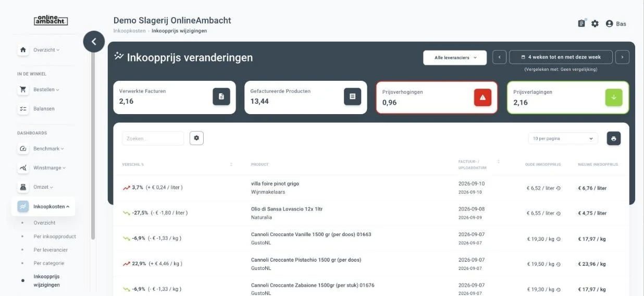
Task: Click supplier name Naturalia
Action: (x=262, y=217)
